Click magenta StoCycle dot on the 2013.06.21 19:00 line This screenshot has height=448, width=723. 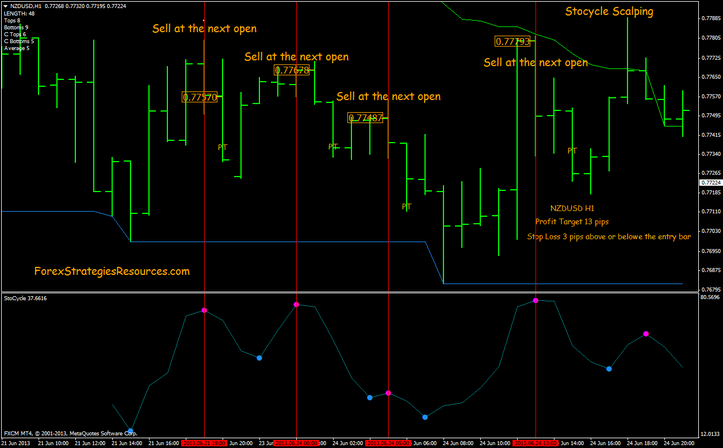coord(204,310)
